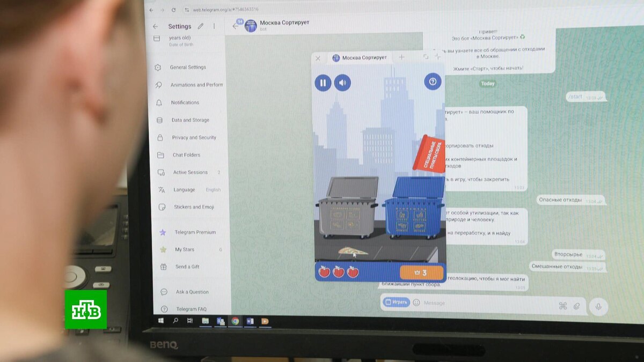This screenshot has height=362, width=644.
Task: Edit profile with the pencil icon
Action: 200,26
